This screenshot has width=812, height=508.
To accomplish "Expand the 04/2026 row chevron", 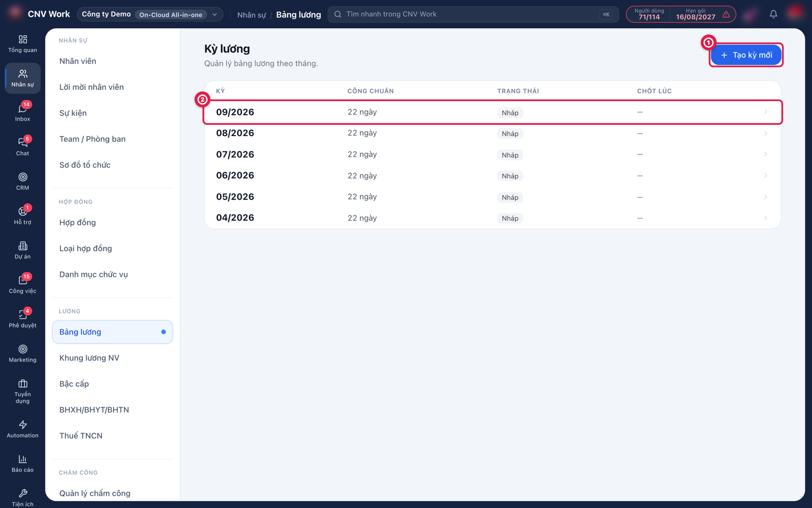I will [765, 218].
